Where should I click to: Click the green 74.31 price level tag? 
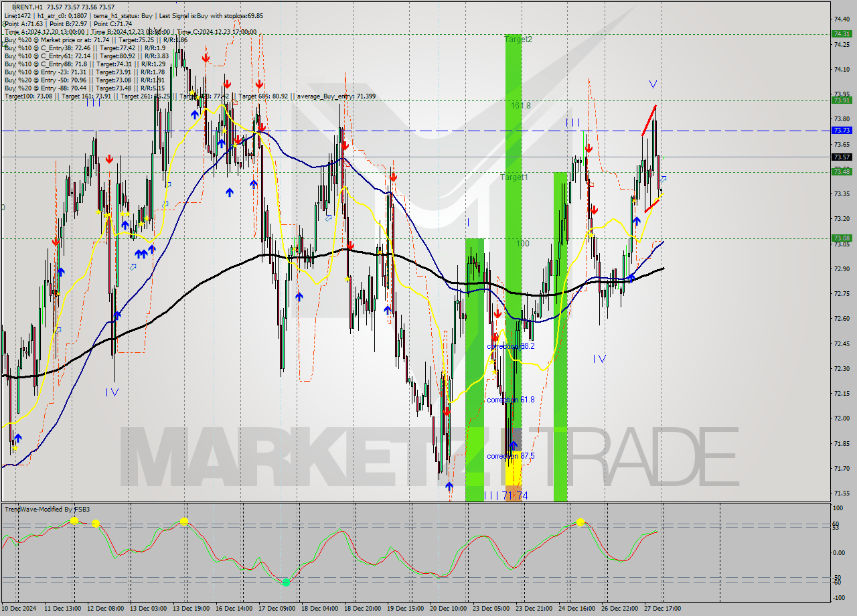(x=842, y=33)
